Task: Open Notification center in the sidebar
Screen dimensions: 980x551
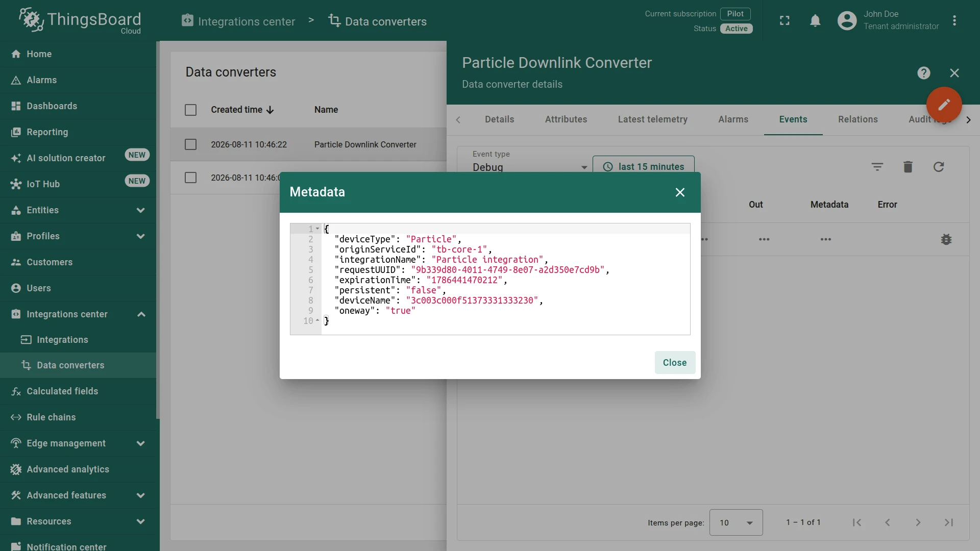Action: tap(78, 544)
